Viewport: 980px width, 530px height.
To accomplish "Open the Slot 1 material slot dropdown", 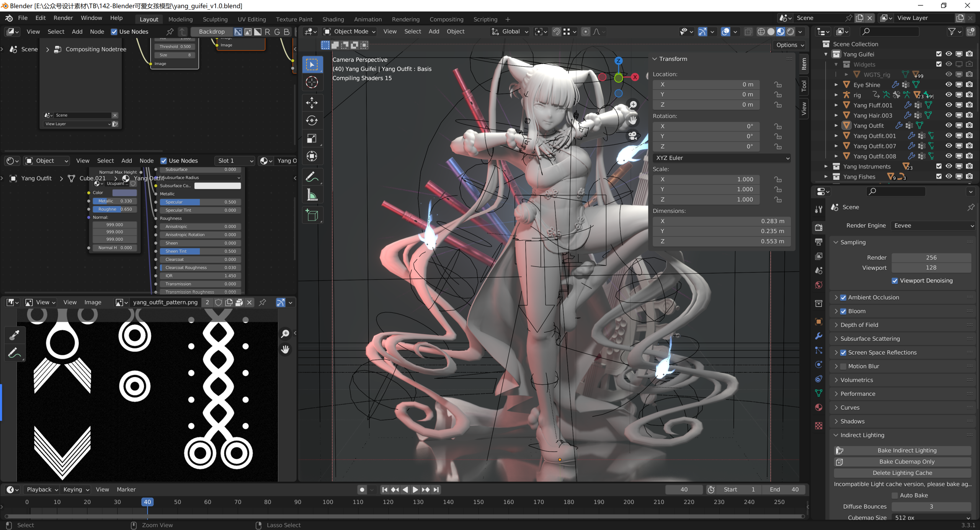I will pos(234,161).
